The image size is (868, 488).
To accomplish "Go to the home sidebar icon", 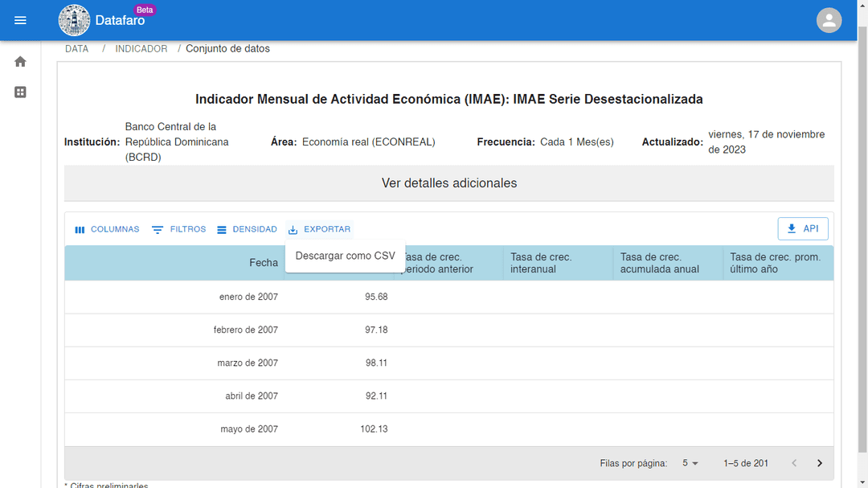I will click(x=20, y=61).
